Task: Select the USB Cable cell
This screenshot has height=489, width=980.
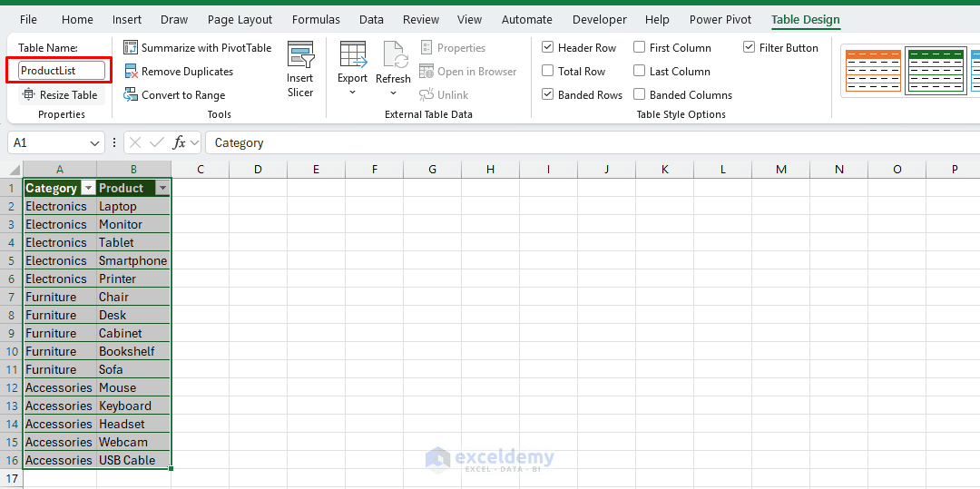Action: click(133, 460)
